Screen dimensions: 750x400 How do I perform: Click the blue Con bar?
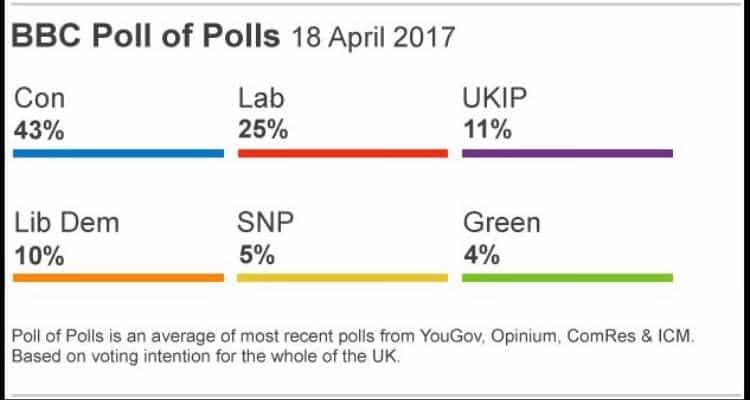click(119, 153)
